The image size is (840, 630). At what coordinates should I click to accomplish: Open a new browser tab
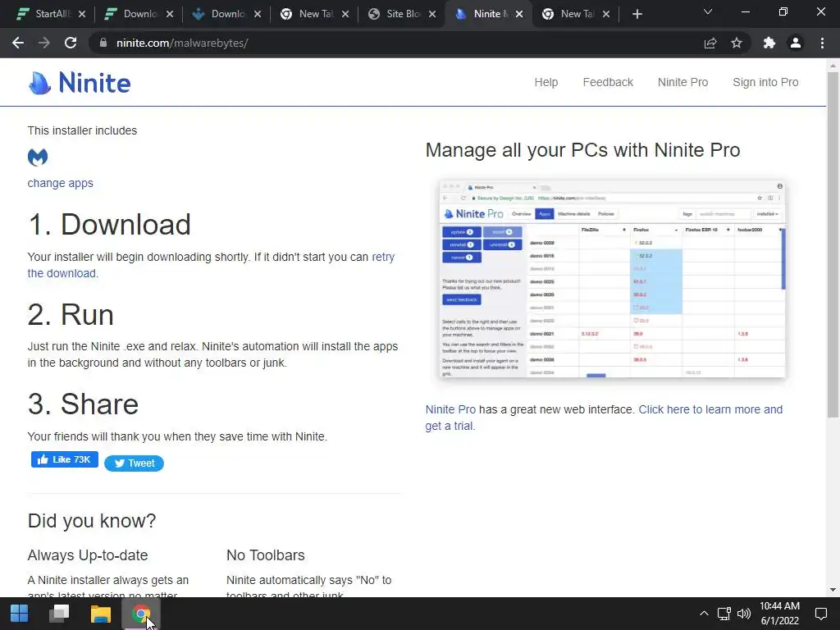click(637, 14)
